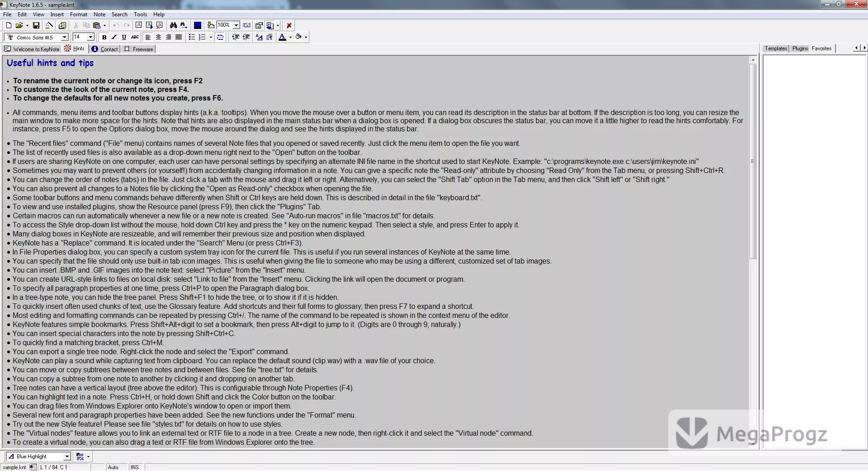The image size is (868, 471).
Task: Expand the numbering style dropdown arrow
Action: [x=211, y=37]
